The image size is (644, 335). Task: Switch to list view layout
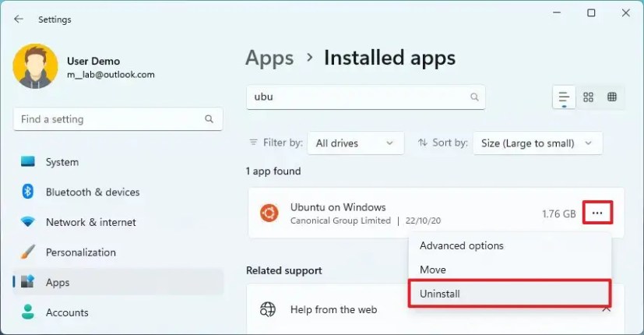point(564,97)
